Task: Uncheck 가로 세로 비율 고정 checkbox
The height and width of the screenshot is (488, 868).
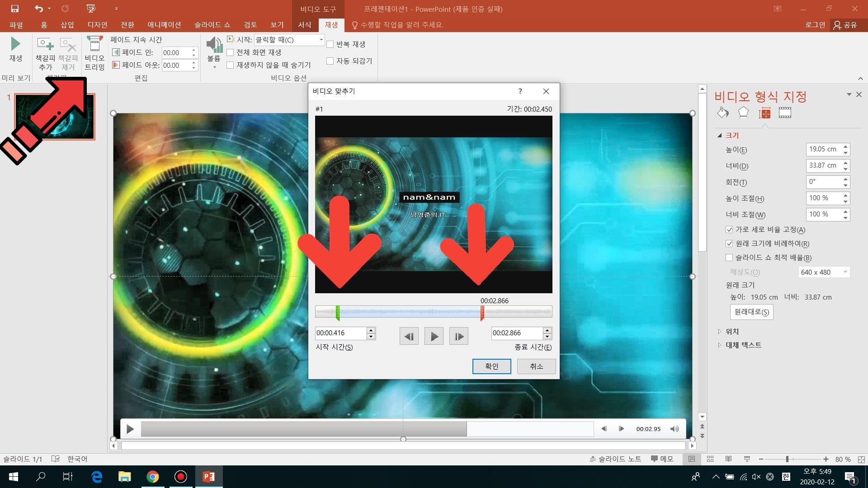Action: pyautogui.click(x=729, y=230)
